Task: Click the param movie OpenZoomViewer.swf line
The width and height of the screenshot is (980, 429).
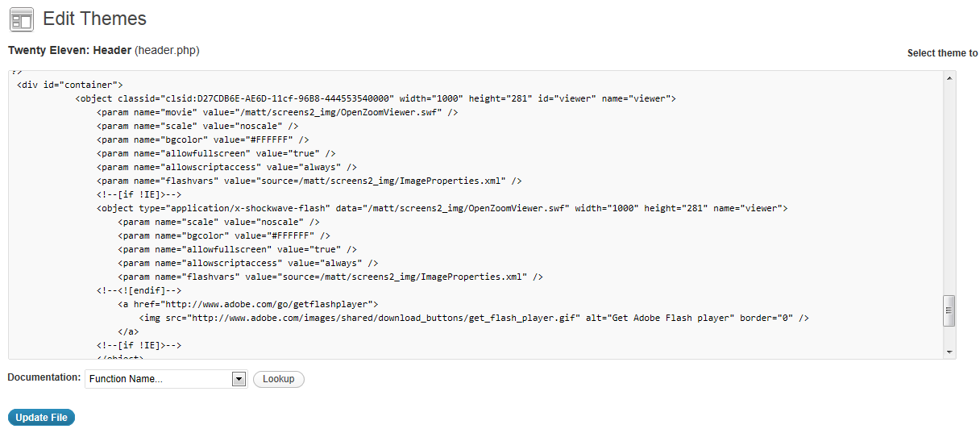Action: [277, 112]
